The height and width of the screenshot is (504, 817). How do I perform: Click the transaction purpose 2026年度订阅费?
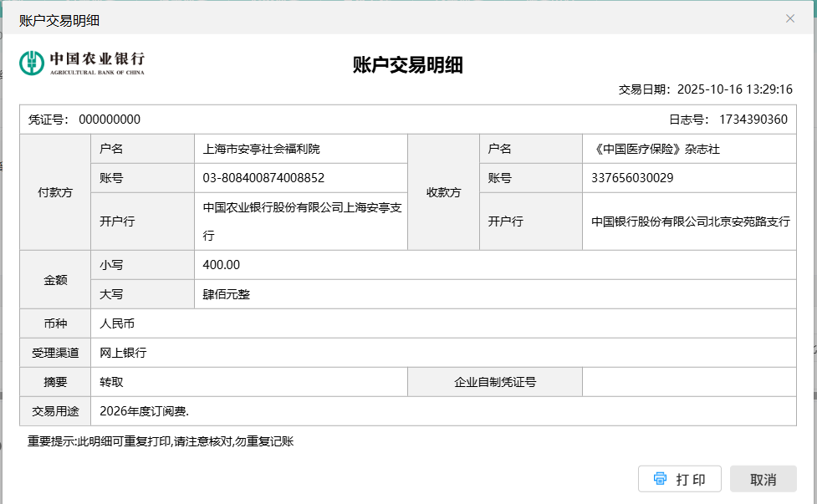(x=144, y=411)
